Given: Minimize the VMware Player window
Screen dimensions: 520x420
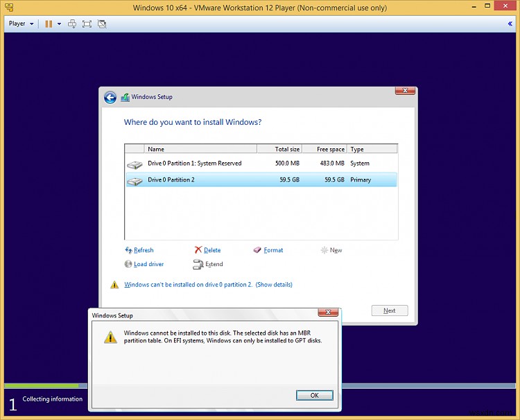Looking at the screenshot, I should 474,6.
